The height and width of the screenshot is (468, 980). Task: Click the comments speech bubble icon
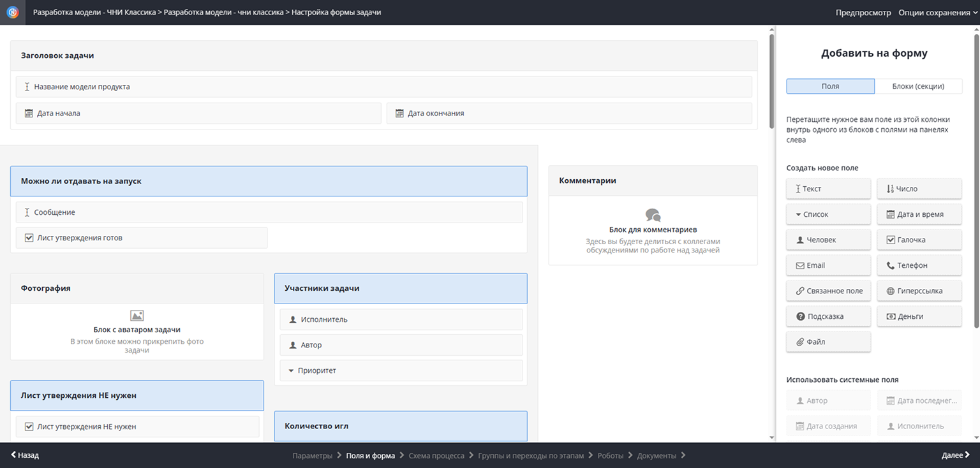coord(653,215)
